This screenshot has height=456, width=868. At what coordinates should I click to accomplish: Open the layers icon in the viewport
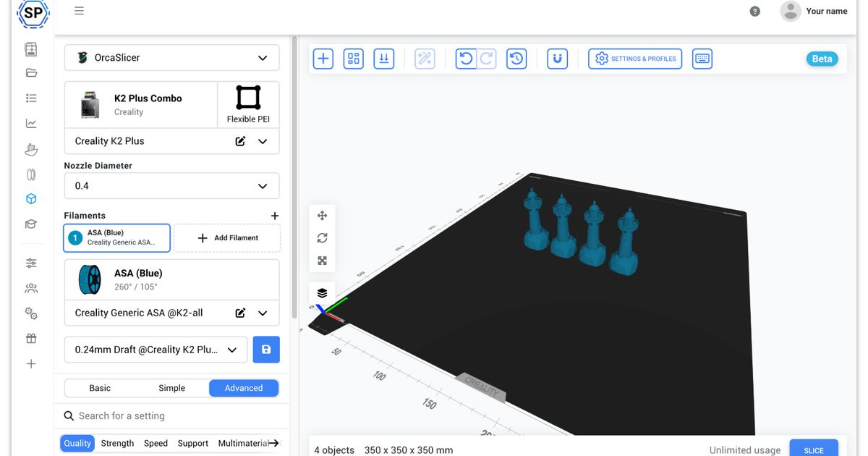coord(322,293)
